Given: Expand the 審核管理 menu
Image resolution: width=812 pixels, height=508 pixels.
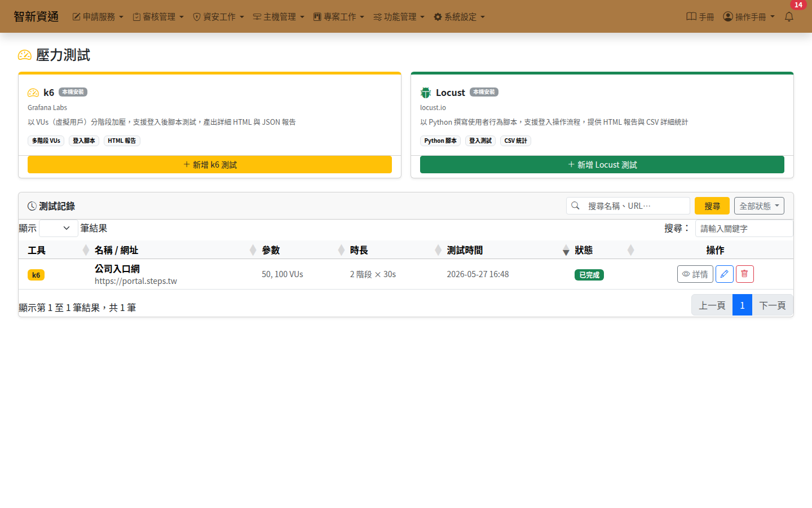Looking at the screenshot, I should click(x=158, y=17).
